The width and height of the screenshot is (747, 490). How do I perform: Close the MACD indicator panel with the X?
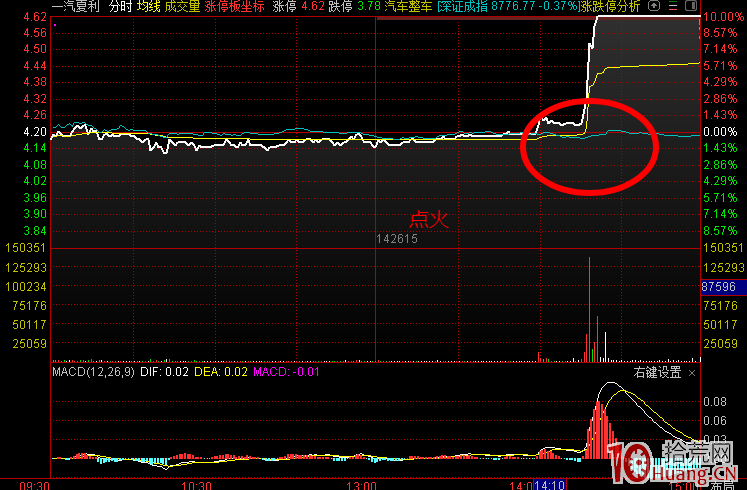tap(691, 372)
